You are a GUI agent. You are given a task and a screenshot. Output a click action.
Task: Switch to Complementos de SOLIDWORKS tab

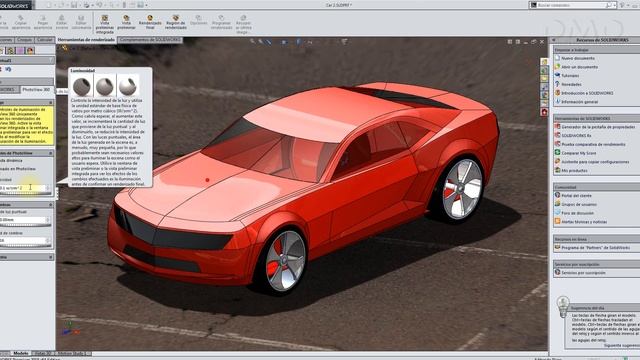[x=150, y=40]
